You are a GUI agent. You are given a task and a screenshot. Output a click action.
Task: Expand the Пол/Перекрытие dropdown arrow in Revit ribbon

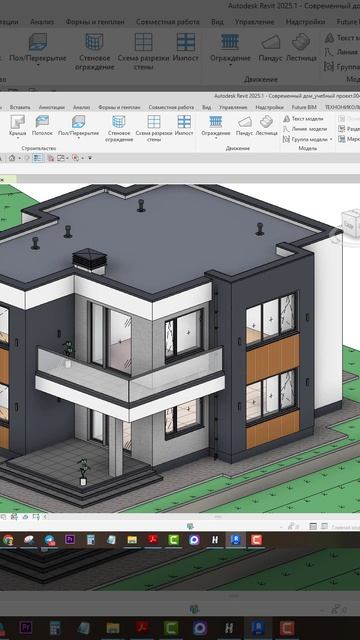[78, 138]
